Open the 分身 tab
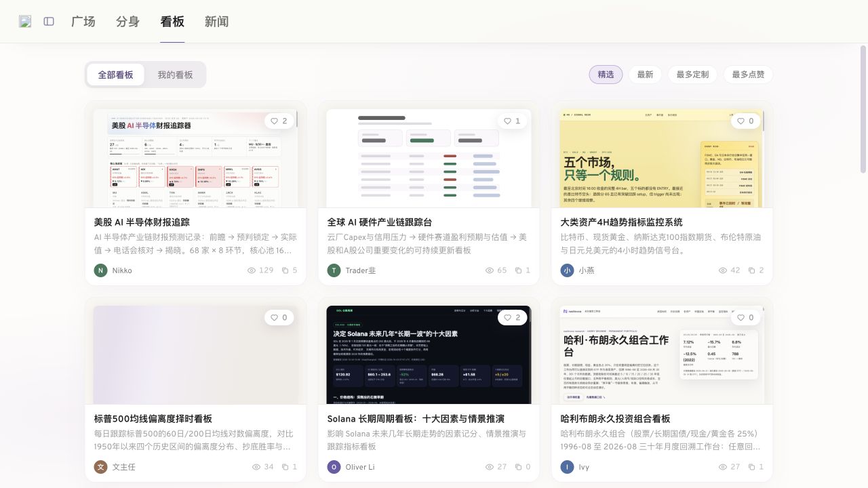The image size is (868, 488). click(x=127, y=21)
